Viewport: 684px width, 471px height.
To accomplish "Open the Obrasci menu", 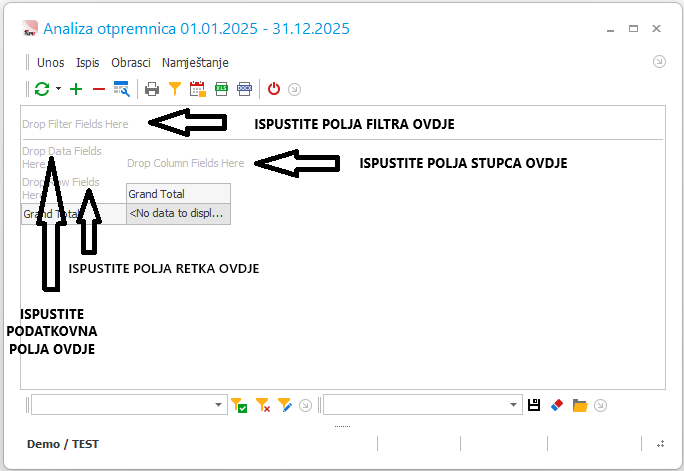I will 131,63.
